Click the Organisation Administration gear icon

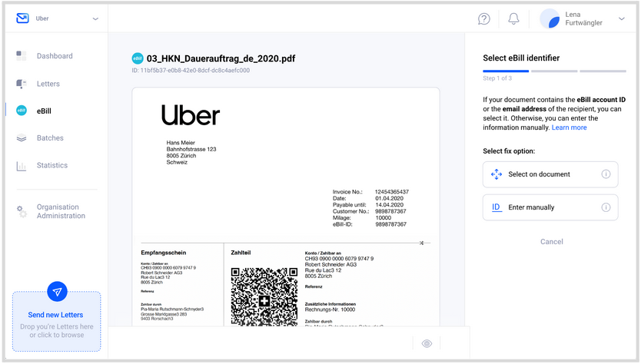22,211
